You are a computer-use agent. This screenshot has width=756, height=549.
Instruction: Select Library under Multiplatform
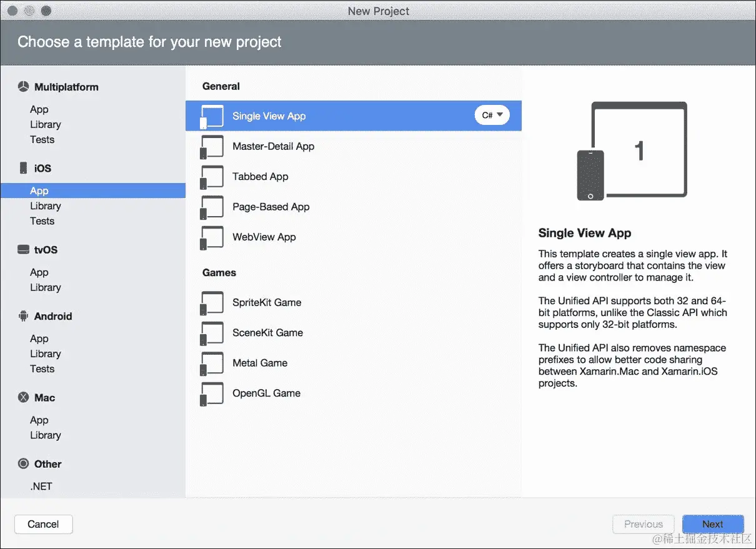(46, 124)
